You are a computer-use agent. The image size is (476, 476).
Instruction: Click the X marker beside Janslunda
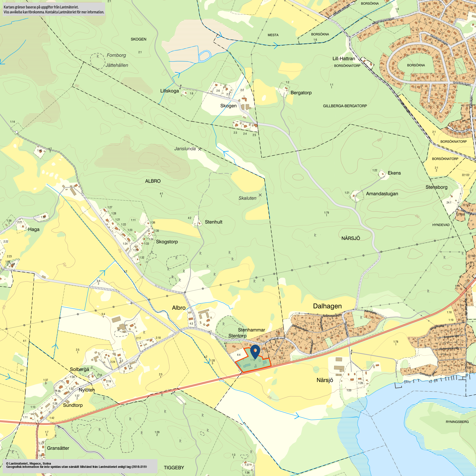click(200, 149)
